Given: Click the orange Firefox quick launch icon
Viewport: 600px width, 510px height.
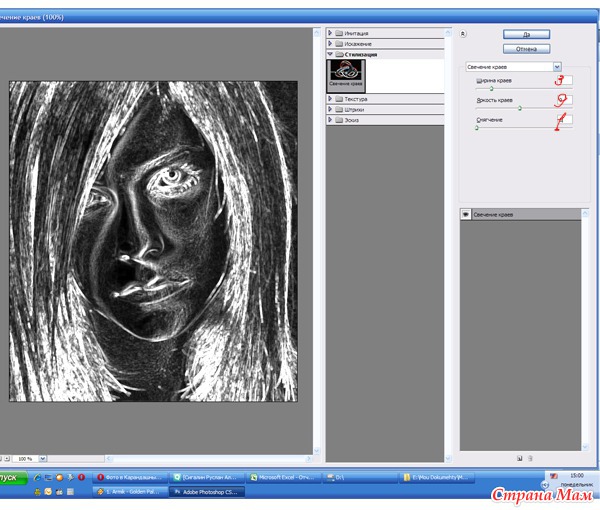Looking at the screenshot, I should click(59, 477).
